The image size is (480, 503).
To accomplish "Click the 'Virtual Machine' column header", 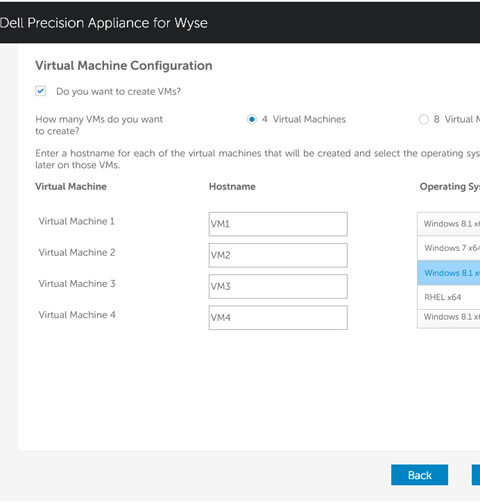I will (x=71, y=186).
